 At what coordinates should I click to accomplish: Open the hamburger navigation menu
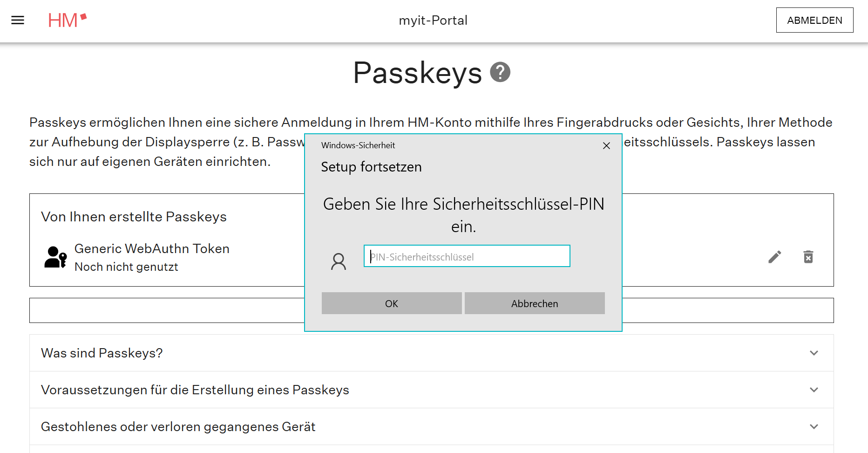point(18,20)
